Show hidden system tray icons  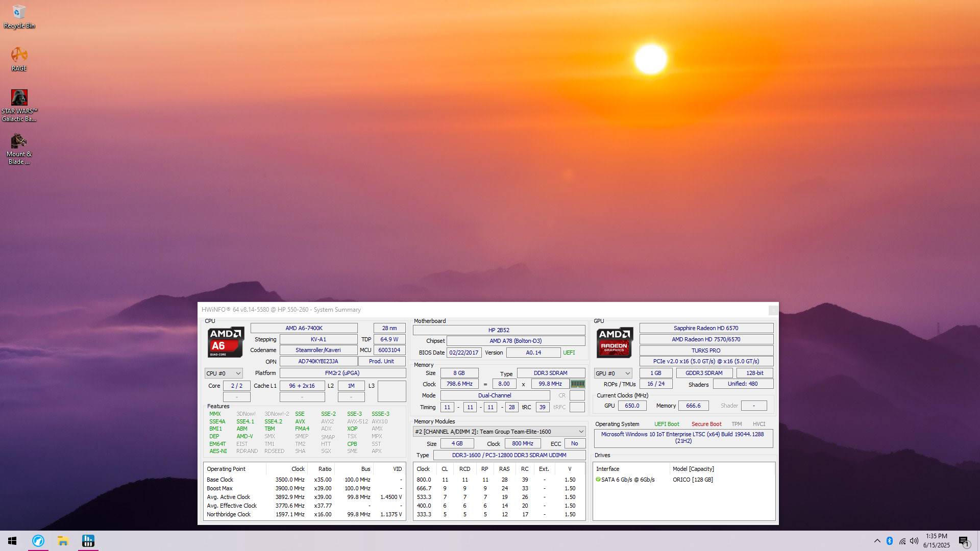tap(877, 541)
